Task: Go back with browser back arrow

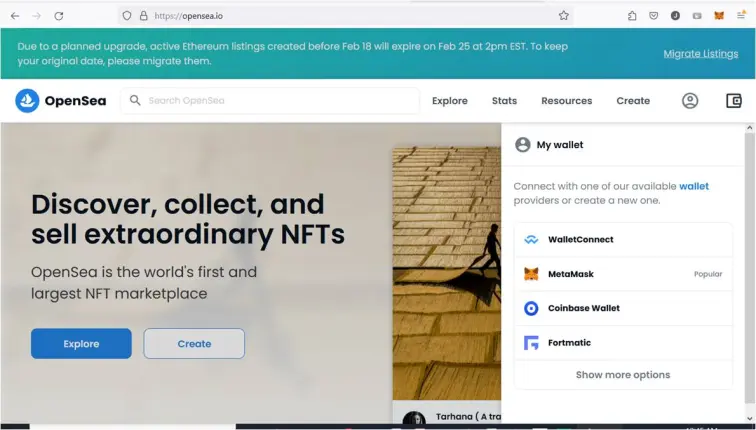Action: pos(15,16)
